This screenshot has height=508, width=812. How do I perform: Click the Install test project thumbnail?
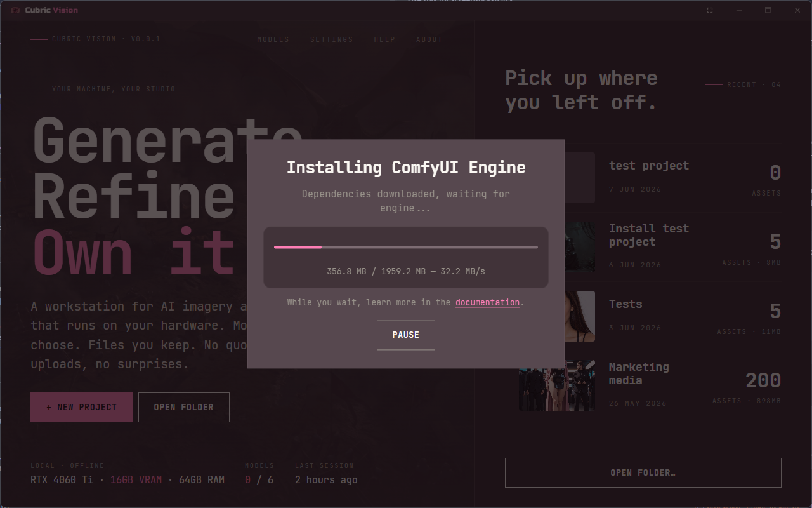click(x=580, y=246)
